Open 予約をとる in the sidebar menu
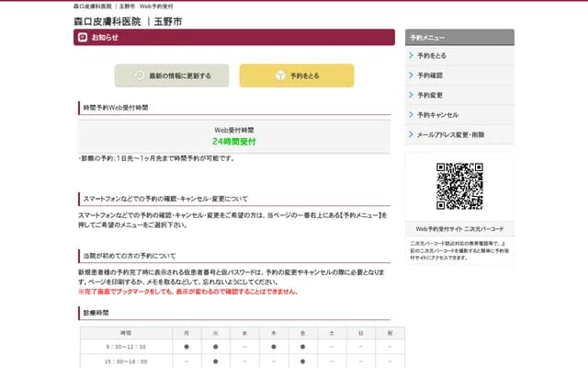 click(459, 55)
